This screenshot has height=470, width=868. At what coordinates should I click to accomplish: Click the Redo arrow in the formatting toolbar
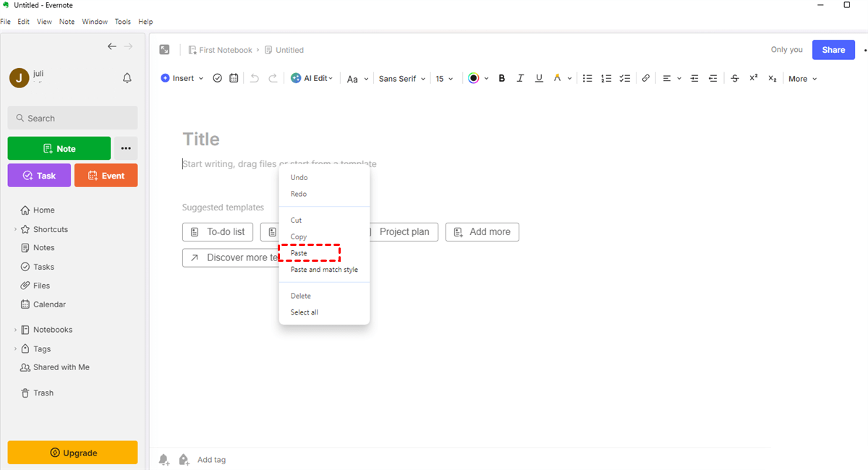coord(273,78)
